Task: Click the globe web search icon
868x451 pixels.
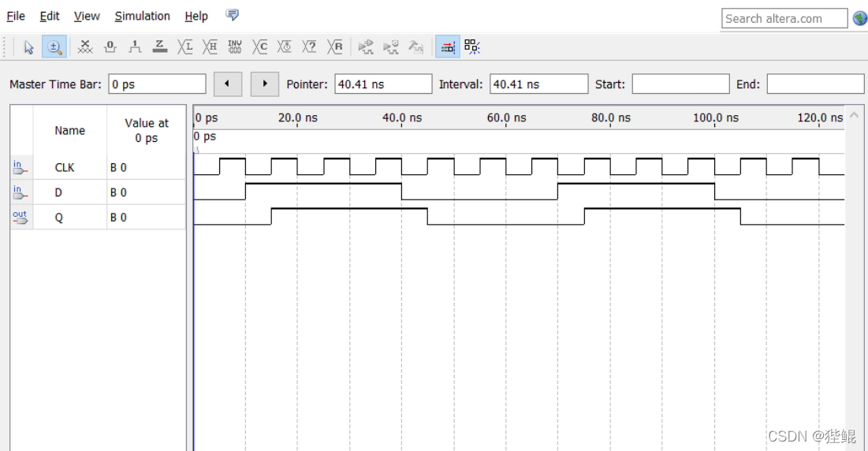Action: pos(859,18)
